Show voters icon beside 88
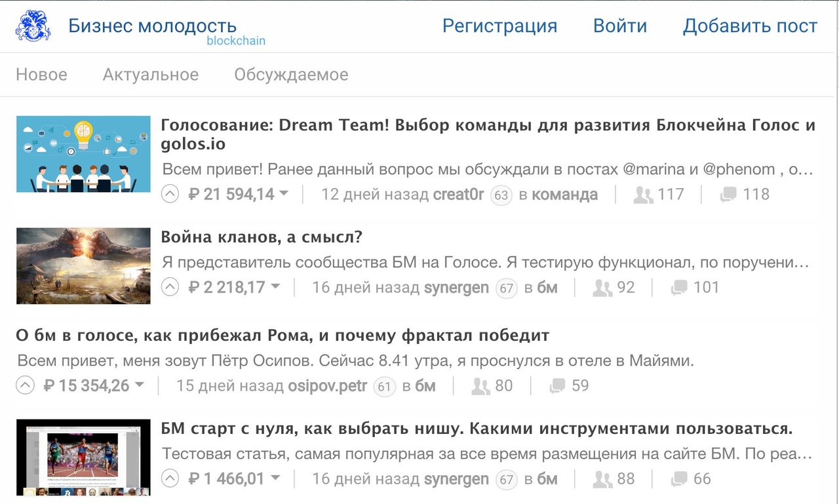Image resolution: width=839 pixels, height=504 pixels. tap(602, 479)
